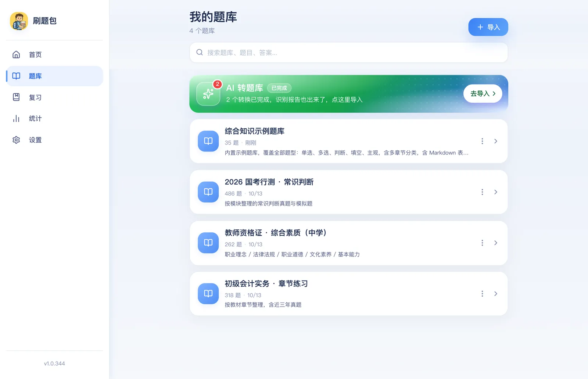588x379 pixels.
Task: Click the 刷题包 app logo avatar
Action: tap(19, 21)
